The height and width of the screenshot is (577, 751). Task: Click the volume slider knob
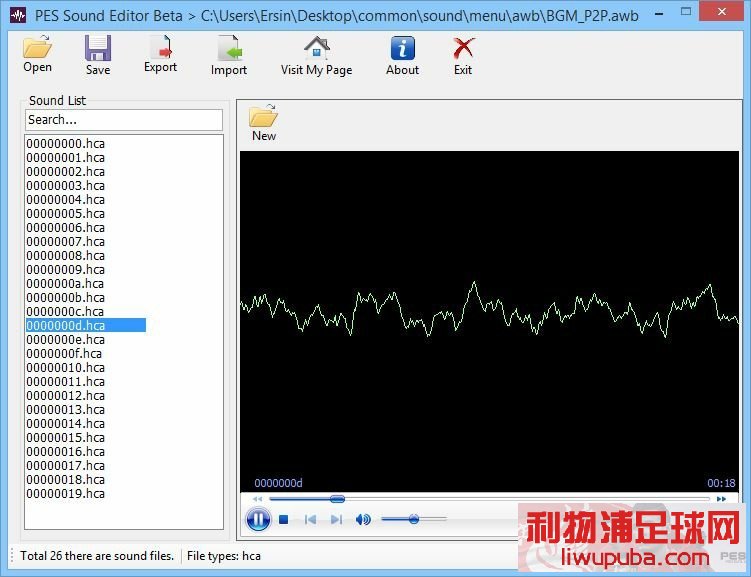[414, 519]
